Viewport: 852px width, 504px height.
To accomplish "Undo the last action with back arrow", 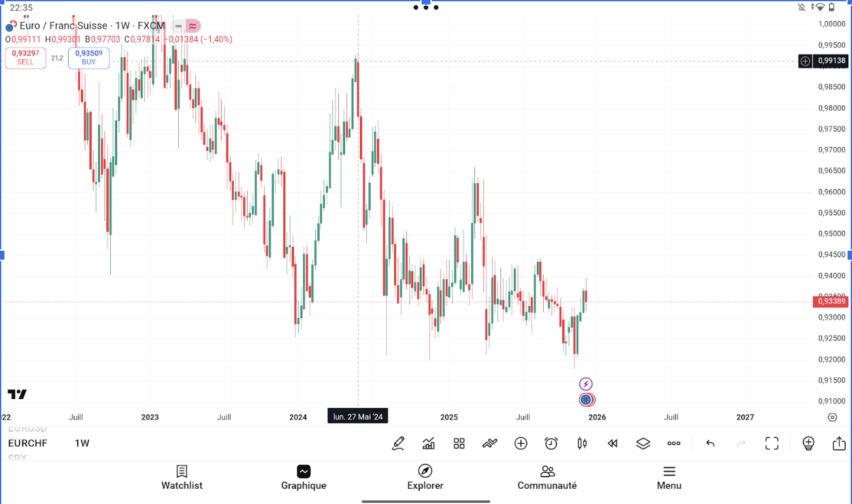I will (711, 444).
